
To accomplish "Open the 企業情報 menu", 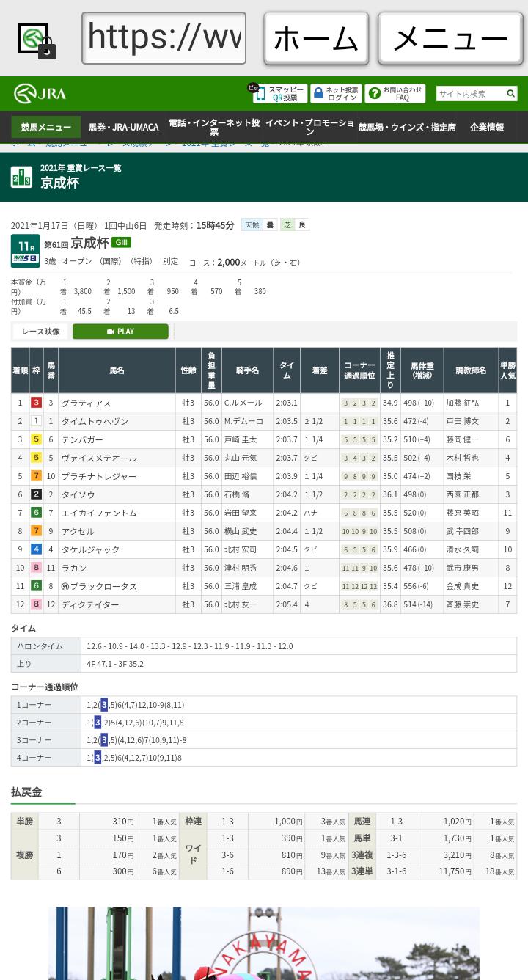I will (x=487, y=127).
